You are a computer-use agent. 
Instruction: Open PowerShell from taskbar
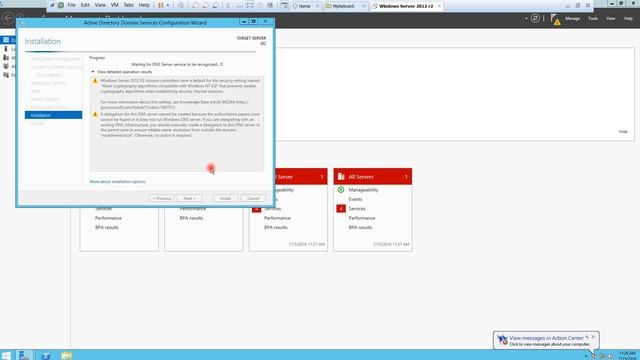pos(45,355)
